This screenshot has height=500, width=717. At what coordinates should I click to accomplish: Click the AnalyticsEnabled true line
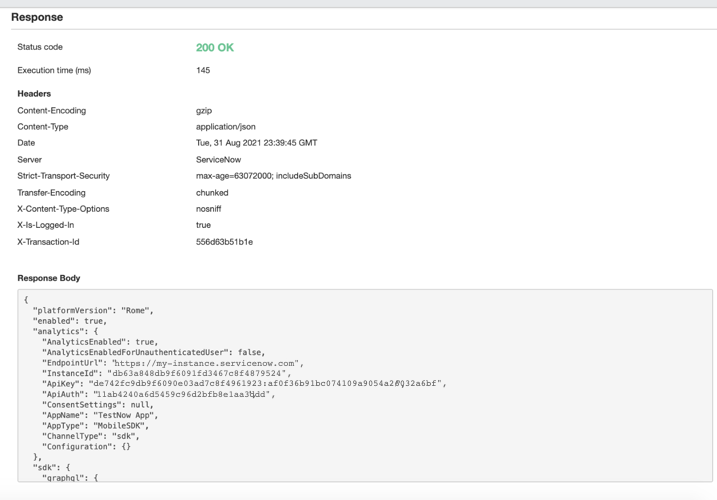pyautogui.click(x=100, y=342)
